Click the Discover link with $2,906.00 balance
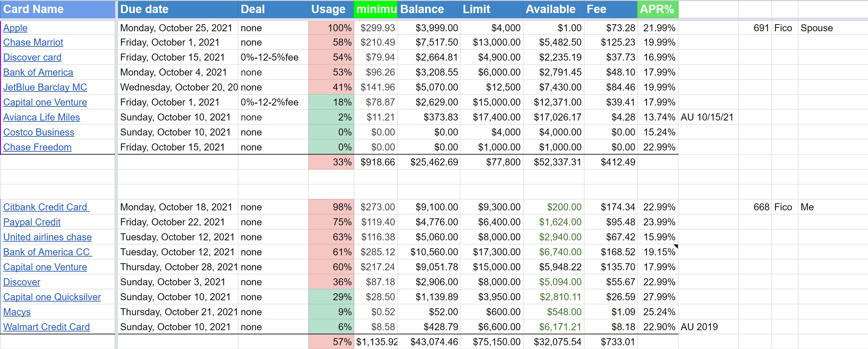 (x=22, y=282)
